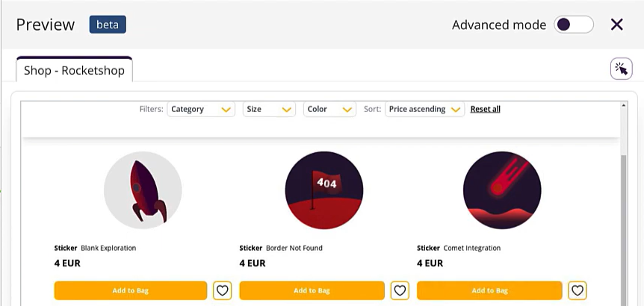Add Comet Integration sticker to bag
This screenshot has height=306, width=644.
[489, 290]
